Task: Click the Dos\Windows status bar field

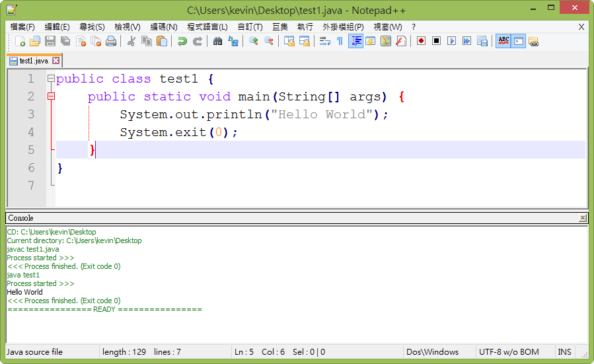Action: tap(432, 352)
